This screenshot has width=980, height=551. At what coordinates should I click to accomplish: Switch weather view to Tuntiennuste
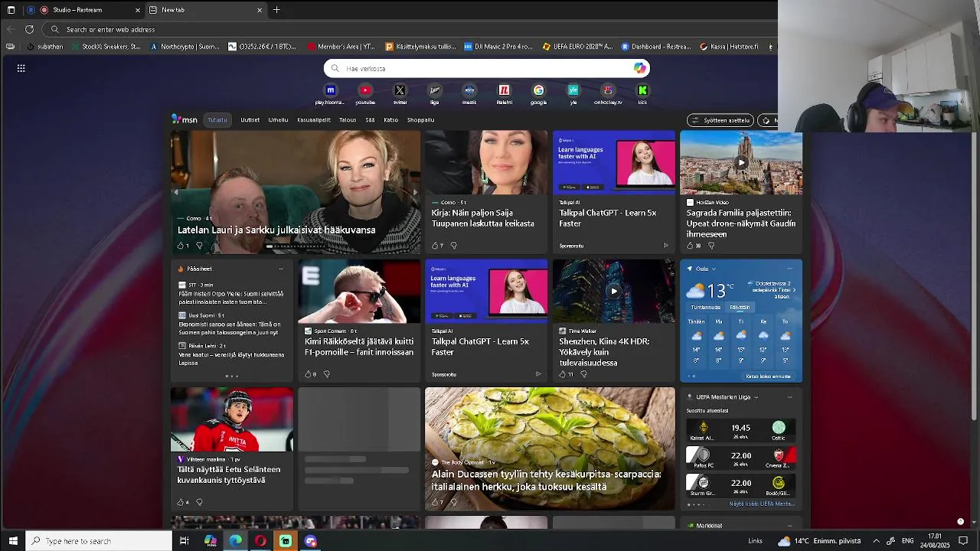tap(705, 307)
